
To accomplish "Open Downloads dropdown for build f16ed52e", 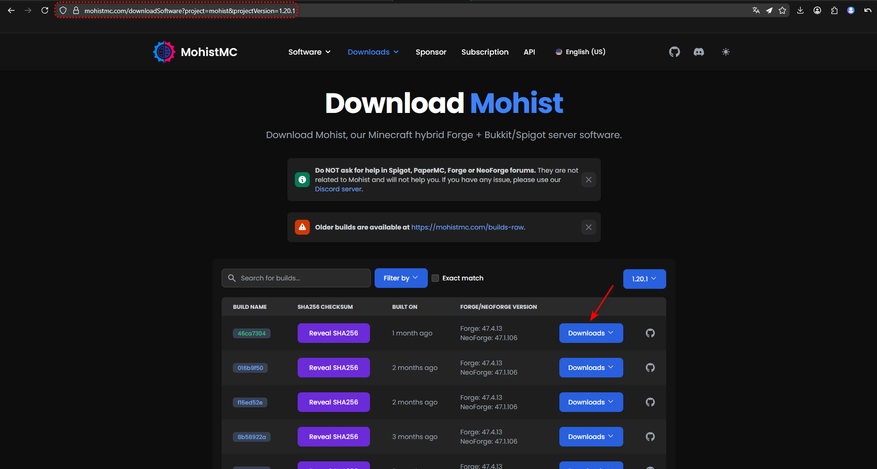I will (591, 402).
